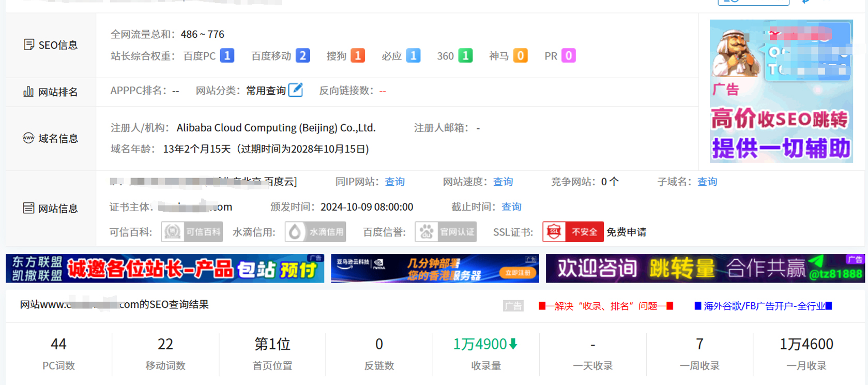Click the 一周收录 value 7
The width and height of the screenshot is (868, 385).
[x=699, y=344]
